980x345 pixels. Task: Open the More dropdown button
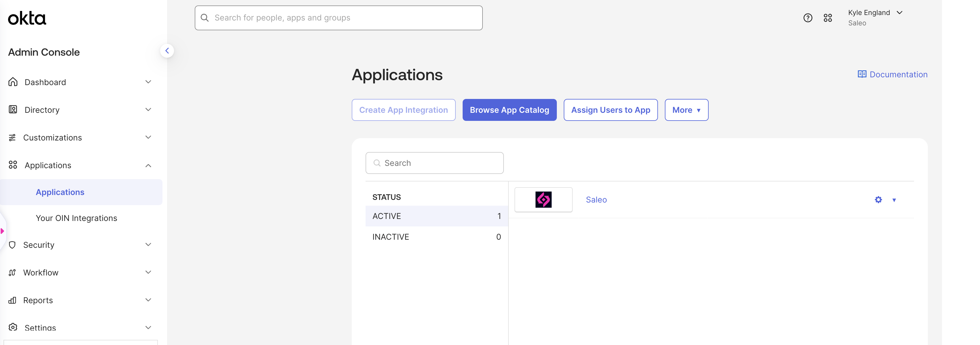686,110
